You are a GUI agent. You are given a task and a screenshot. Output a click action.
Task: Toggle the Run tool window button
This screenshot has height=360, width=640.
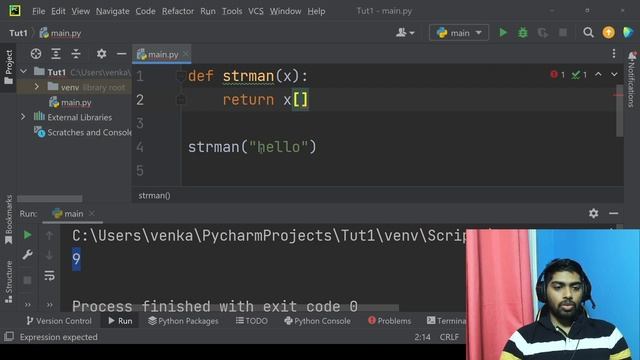pos(120,321)
